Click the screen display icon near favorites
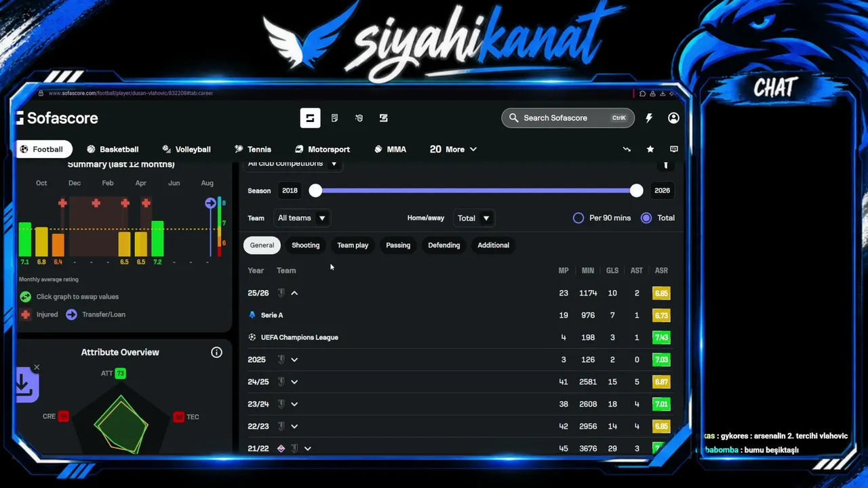The image size is (868, 488). pos(673,149)
